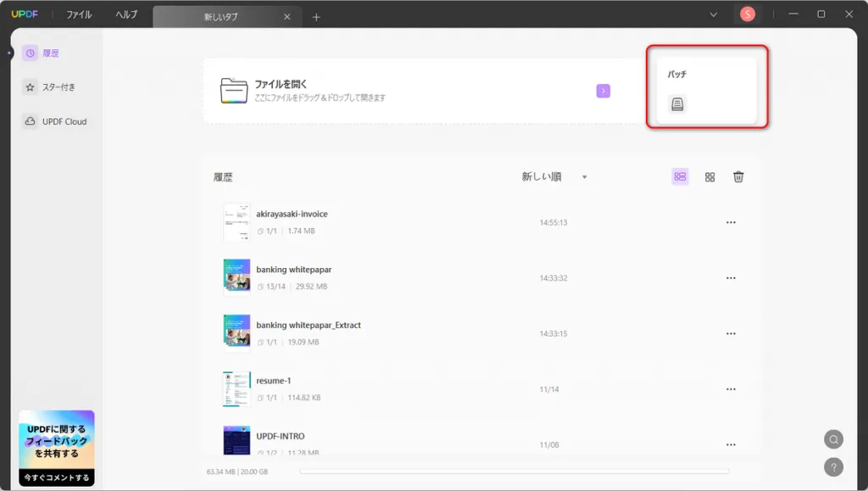Open resume-1 thumbnail
The width and height of the screenshot is (868, 491).
click(236, 388)
